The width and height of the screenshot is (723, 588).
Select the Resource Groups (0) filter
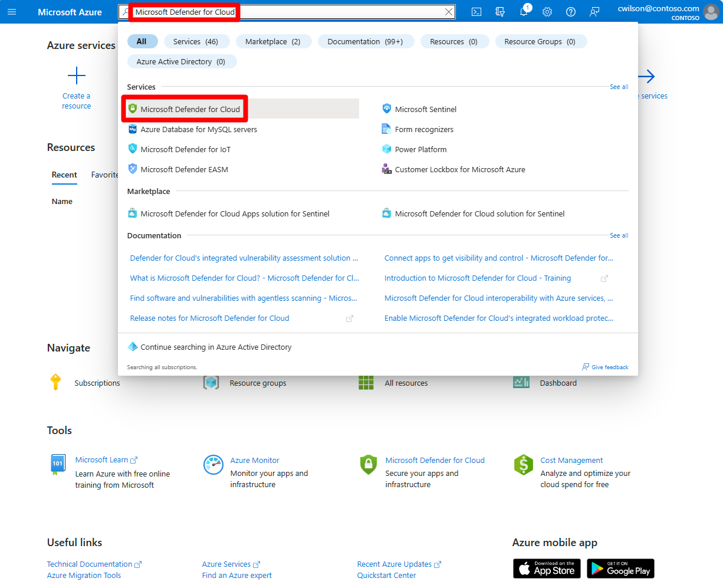540,41
